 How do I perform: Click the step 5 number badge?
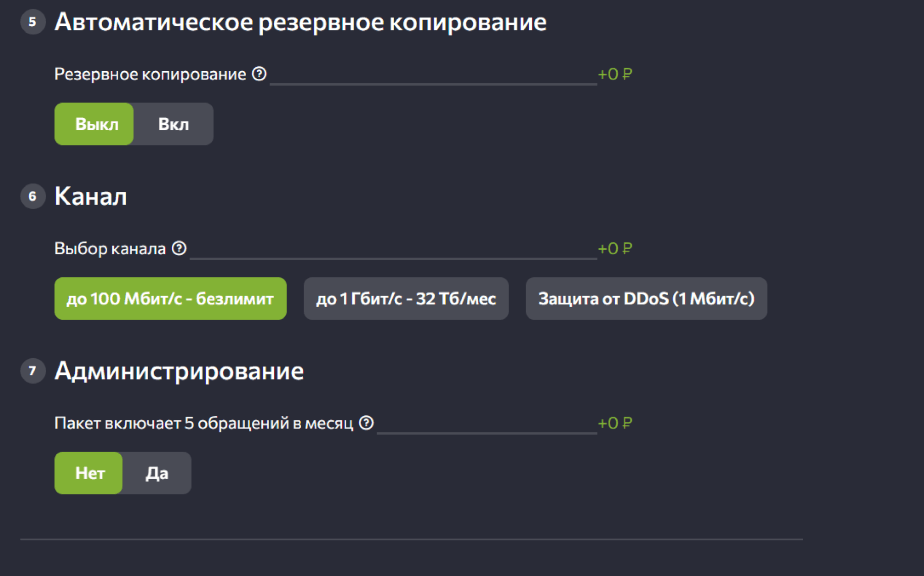pyautogui.click(x=33, y=22)
